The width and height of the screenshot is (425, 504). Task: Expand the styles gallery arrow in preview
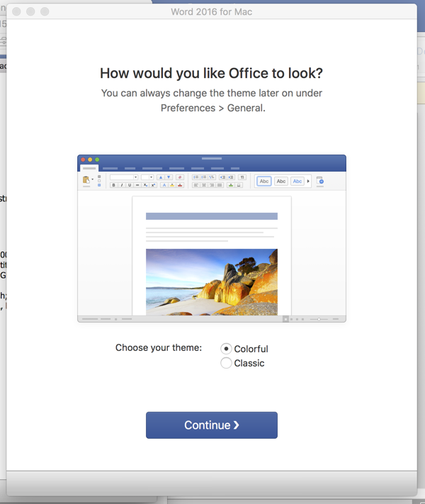coord(308,181)
